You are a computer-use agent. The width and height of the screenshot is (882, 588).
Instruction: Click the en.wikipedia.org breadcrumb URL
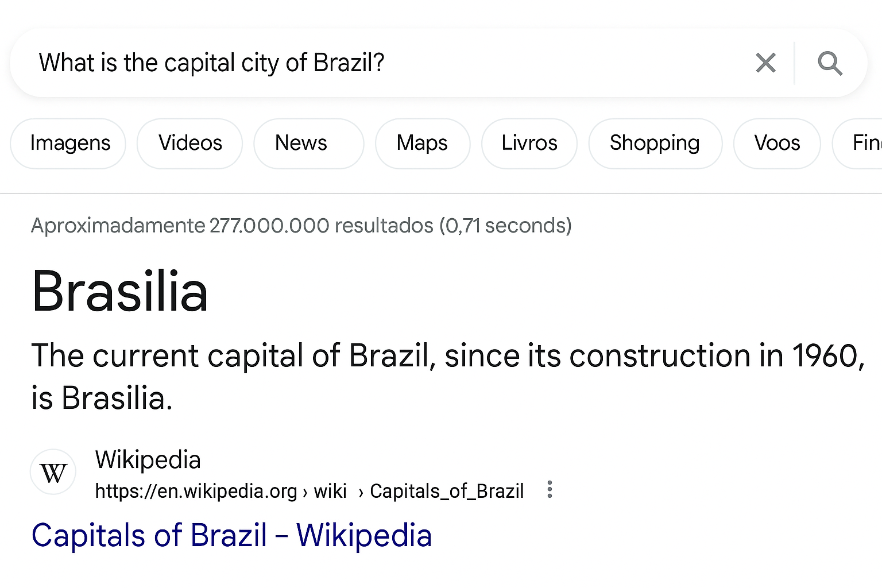click(x=196, y=491)
